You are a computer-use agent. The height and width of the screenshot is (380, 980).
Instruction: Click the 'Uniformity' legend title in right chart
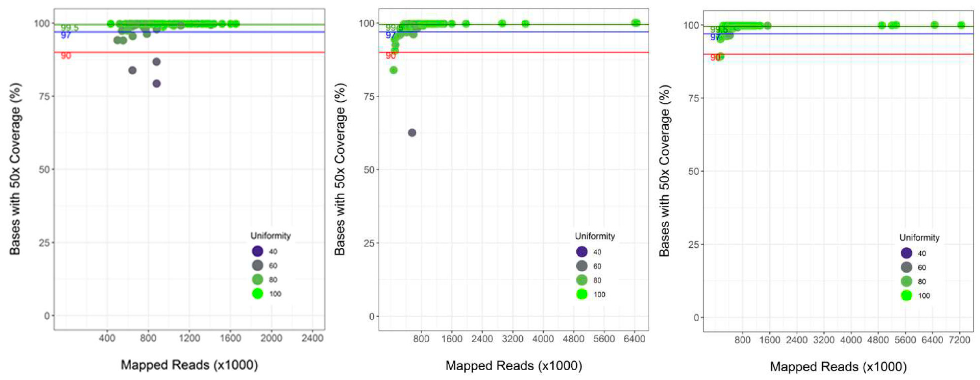point(919,237)
